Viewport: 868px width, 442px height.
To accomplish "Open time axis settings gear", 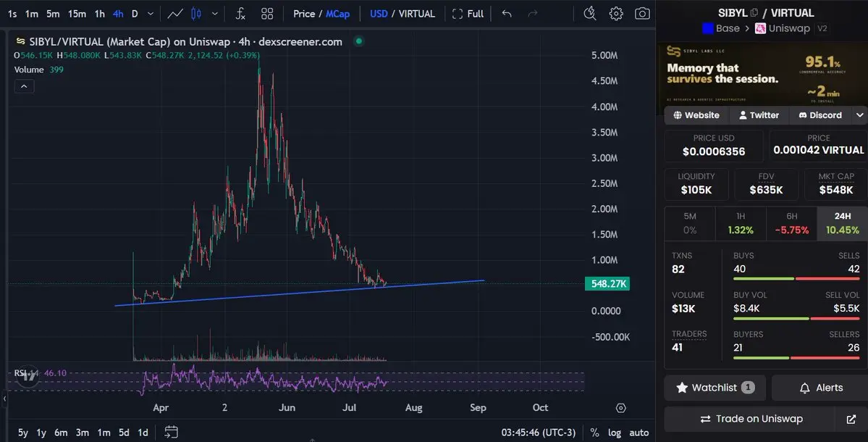I will pyautogui.click(x=621, y=408).
